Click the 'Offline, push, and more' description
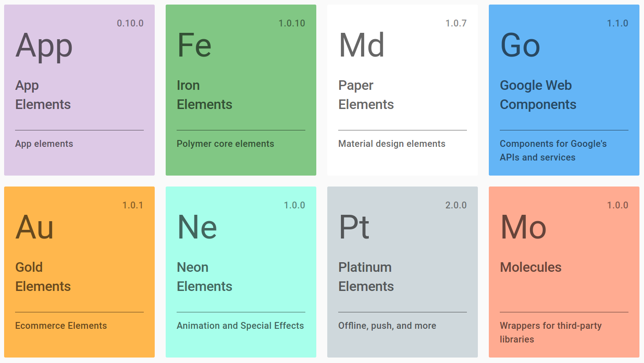This screenshot has width=644, height=363. pyautogui.click(x=387, y=326)
